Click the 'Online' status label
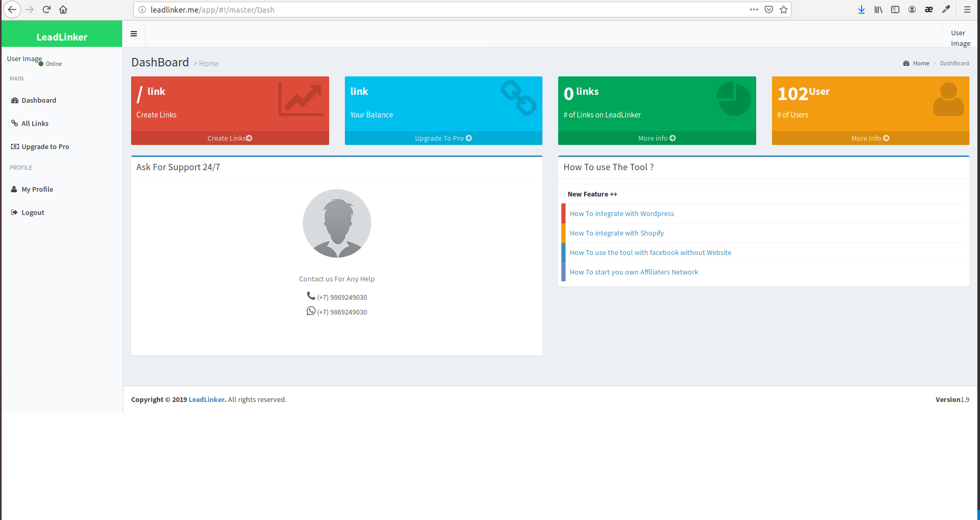 [x=54, y=64]
